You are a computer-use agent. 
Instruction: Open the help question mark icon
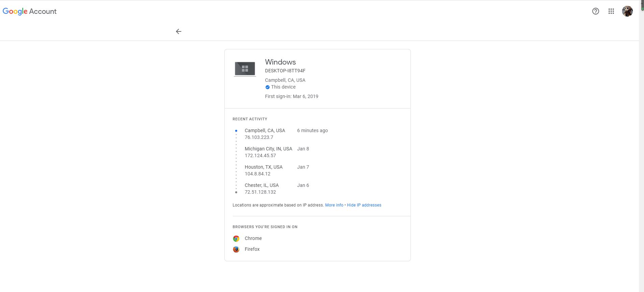pos(595,11)
